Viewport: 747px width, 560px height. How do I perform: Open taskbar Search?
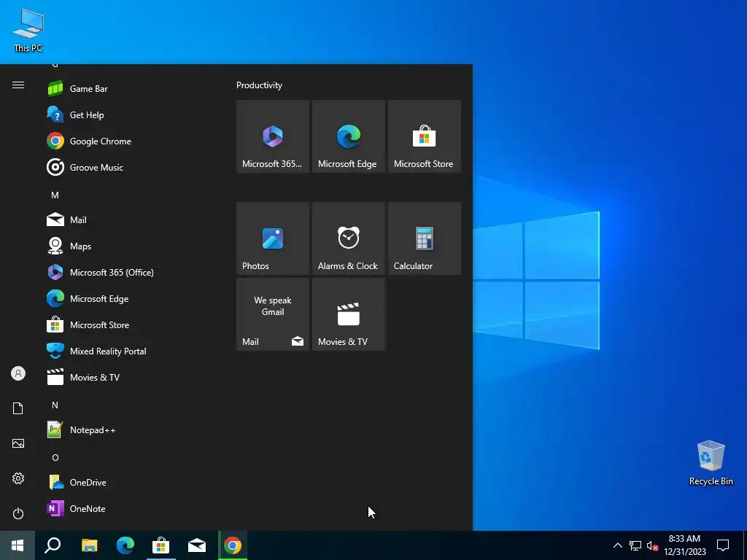click(x=53, y=545)
